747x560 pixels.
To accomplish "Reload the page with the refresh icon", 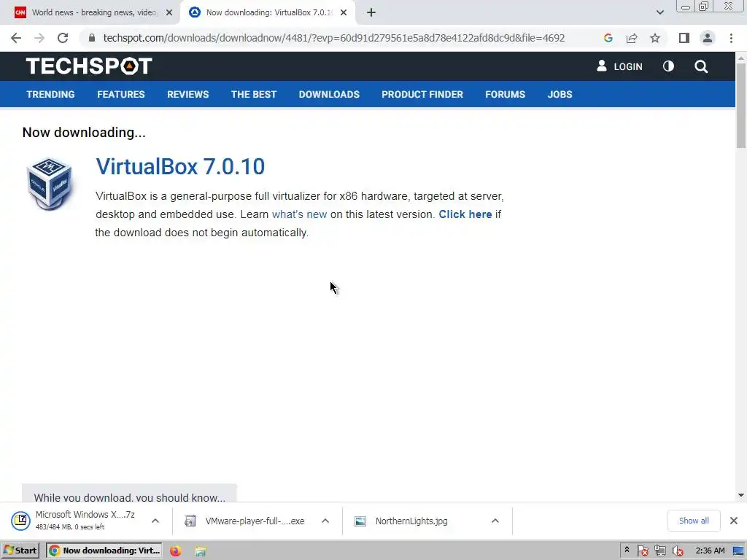I will pyautogui.click(x=63, y=38).
